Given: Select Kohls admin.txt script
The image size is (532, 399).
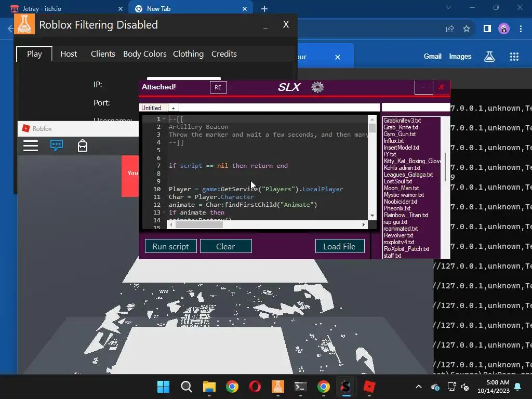Looking at the screenshot, I should click(402, 168).
